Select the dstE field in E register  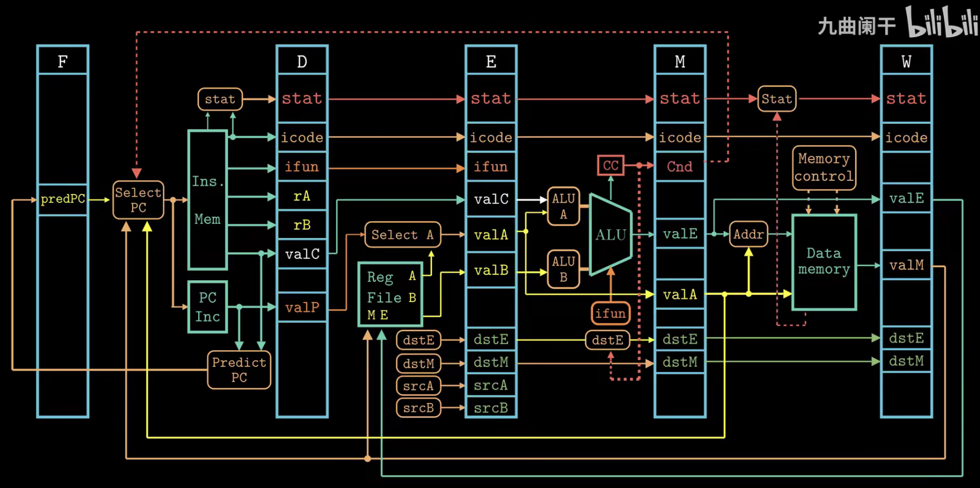(491, 339)
